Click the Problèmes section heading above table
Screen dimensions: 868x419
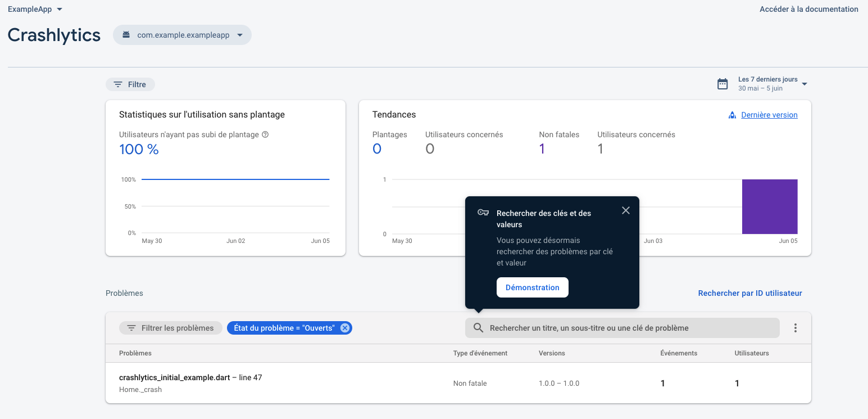point(124,293)
